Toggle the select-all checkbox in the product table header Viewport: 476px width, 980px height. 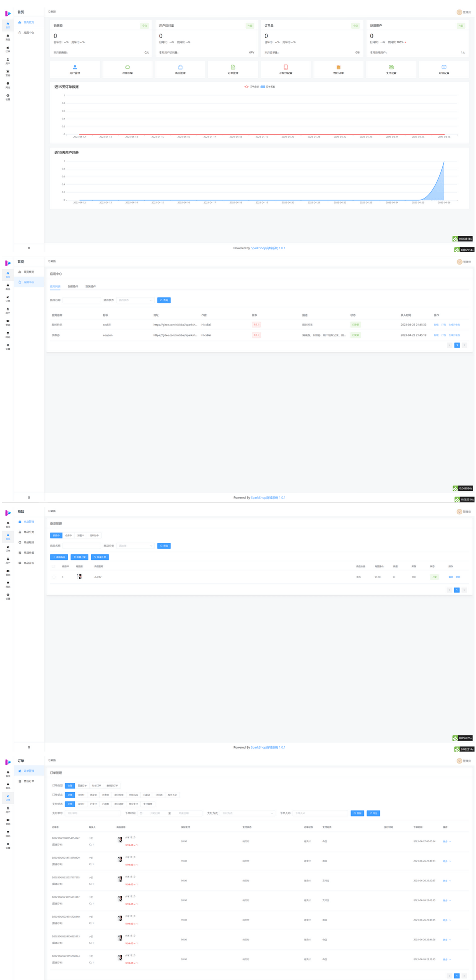(x=54, y=566)
